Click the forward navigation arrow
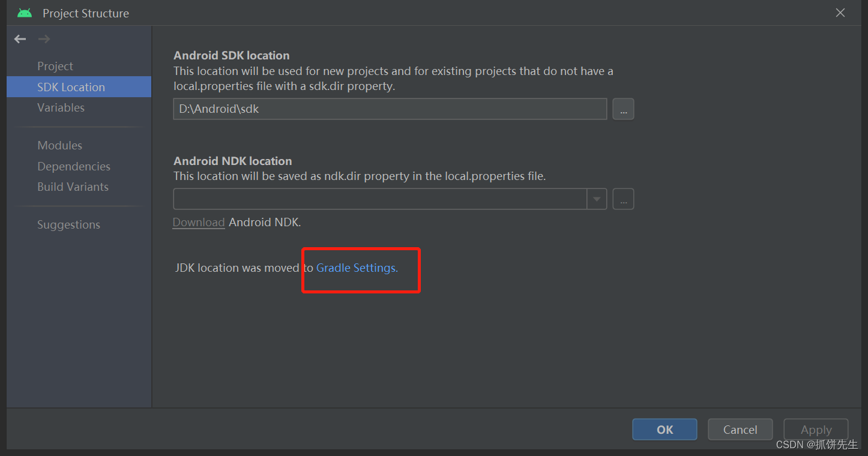The image size is (868, 456). tap(43, 38)
